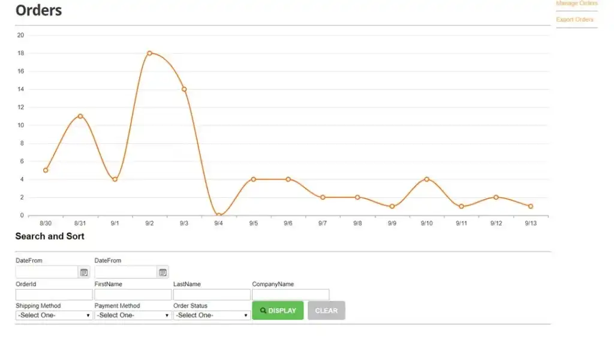Focus the LastName input field
Viewport: 614px width, 364px height.
pyautogui.click(x=212, y=294)
